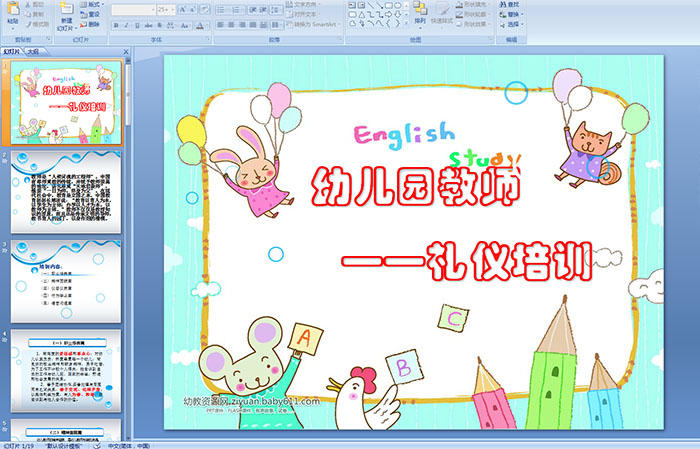Viewport: 700px width, 449px height.
Task: Open the font name combo box
Action: point(133,9)
